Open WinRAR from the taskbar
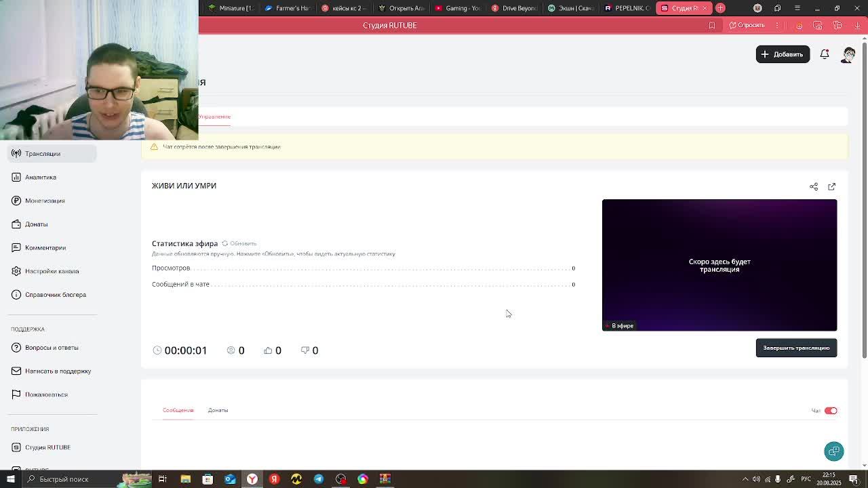This screenshot has width=868, height=488. coord(385,479)
